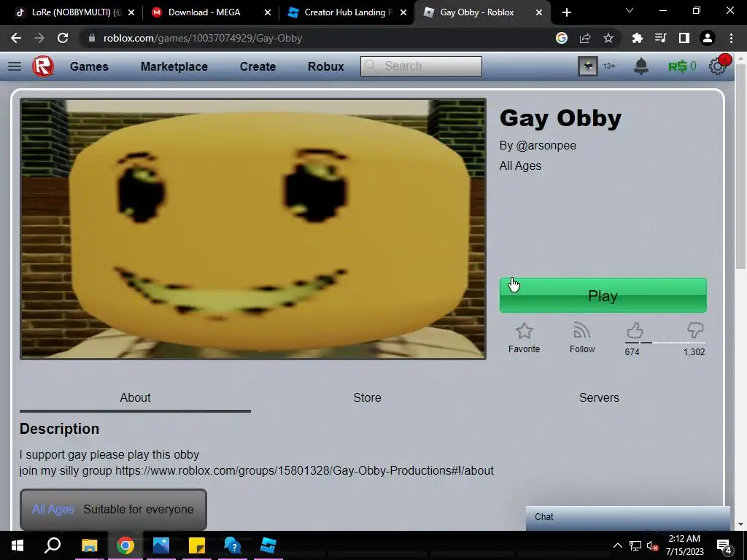Go back with browser back arrow
747x560 pixels.
pyautogui.click(x=16, y=38)
